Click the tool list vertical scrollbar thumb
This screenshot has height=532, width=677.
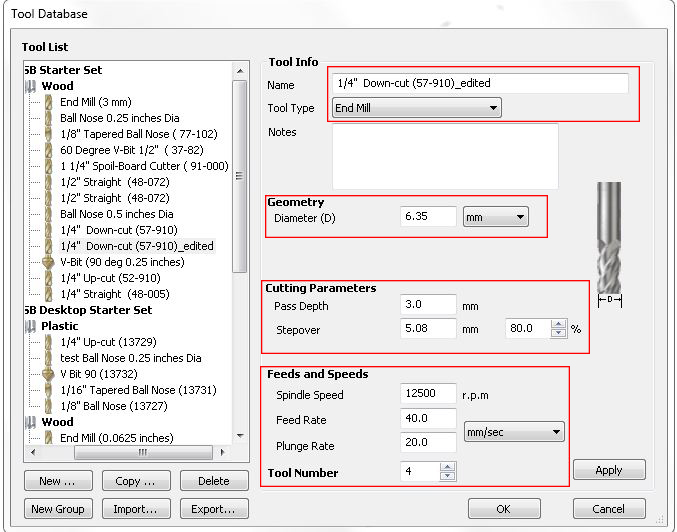click(240, 176)
